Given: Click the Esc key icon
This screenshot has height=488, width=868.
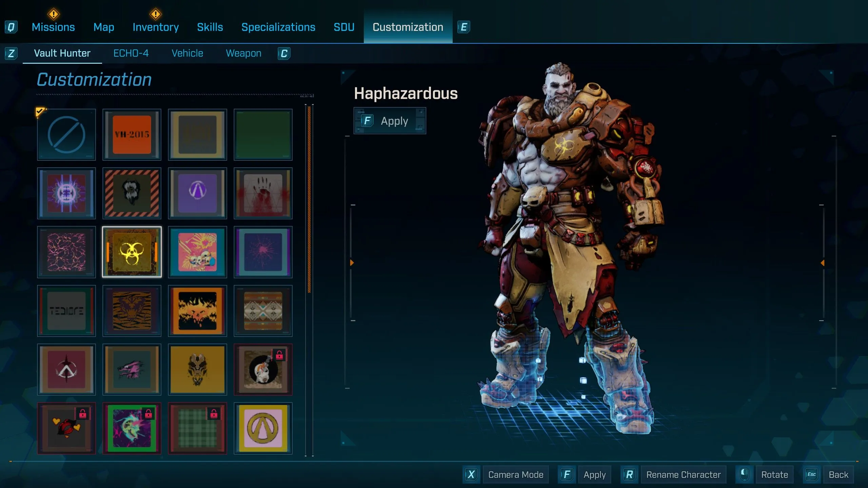Looking at the screenshot, I should click(812, 474).
